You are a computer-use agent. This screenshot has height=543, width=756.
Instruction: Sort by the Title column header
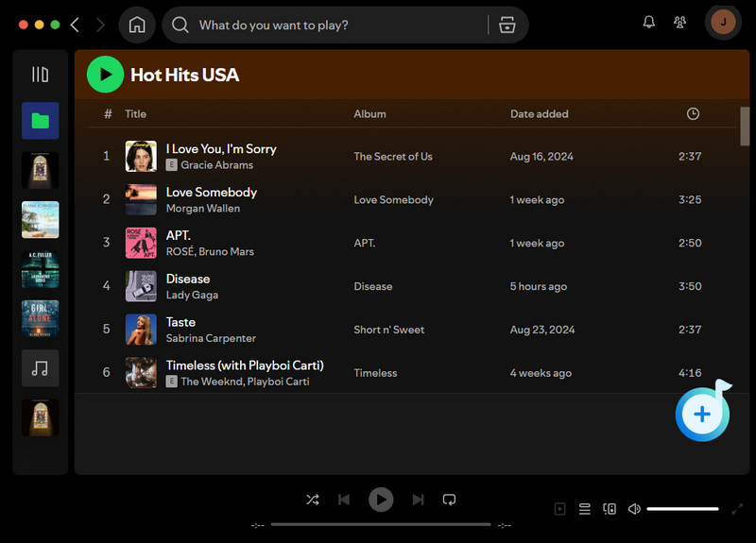pos(135,114)
